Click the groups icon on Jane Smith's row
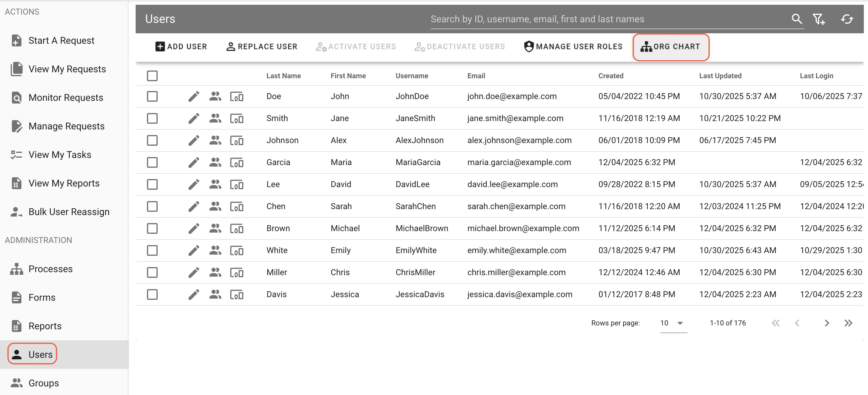This screenshot has width=868, height=395. [x=215, y=118]
